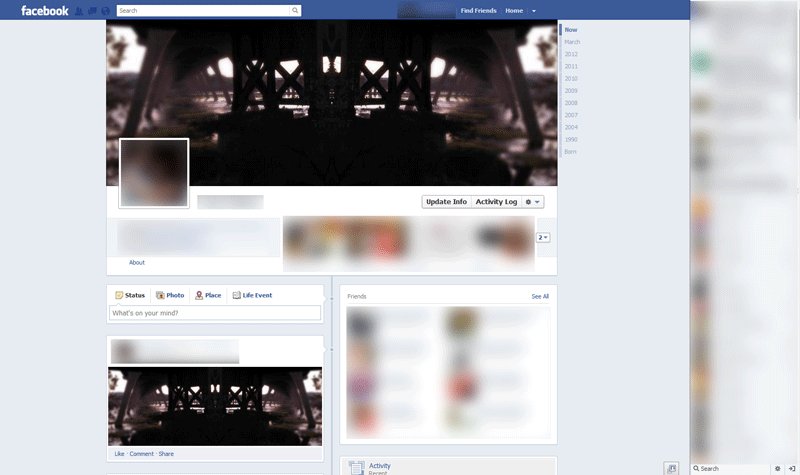Comment on the cover photo post
This screenshot has width=800, height=475.
141,454
